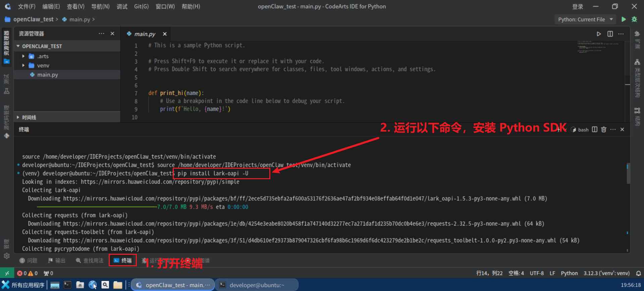The width and height of the screenshot is (644, 291).
Task: Open the 扩展 extensions side panel
Action: tap(637, 40)
